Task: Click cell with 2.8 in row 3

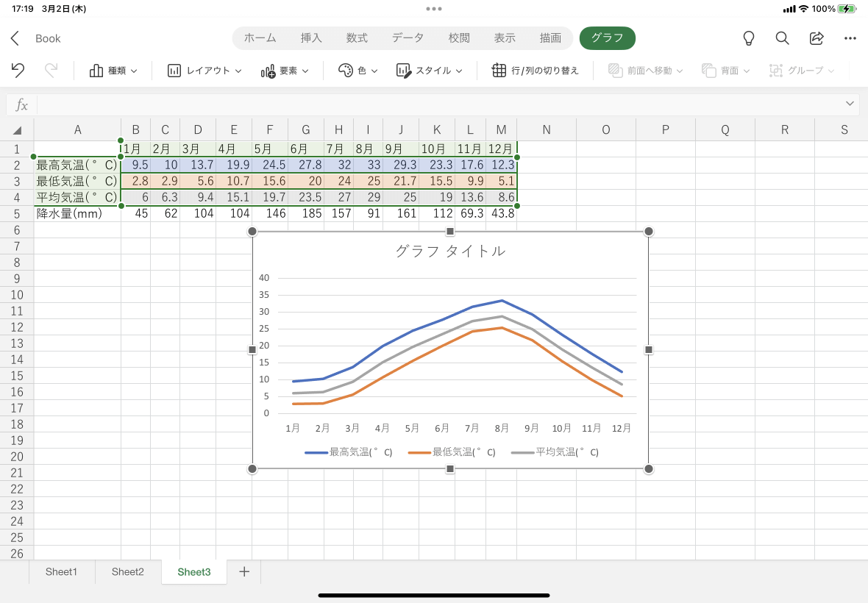Action: tap(135, 181)
